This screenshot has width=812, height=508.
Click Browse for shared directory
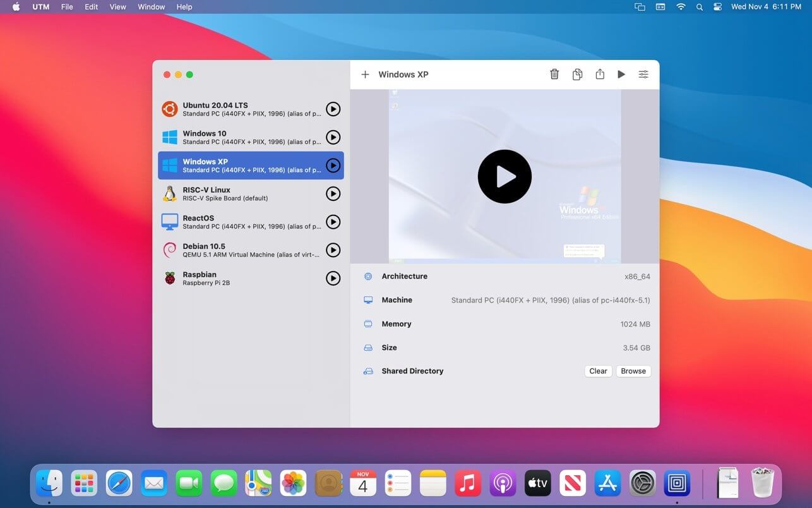[633, 372]
